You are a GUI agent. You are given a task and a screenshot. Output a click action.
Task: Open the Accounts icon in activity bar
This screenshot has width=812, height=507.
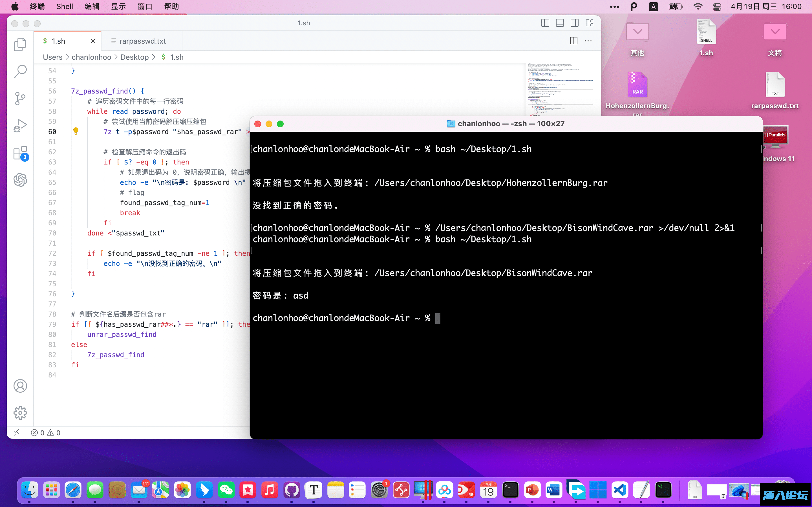click(x=20, y=386)
